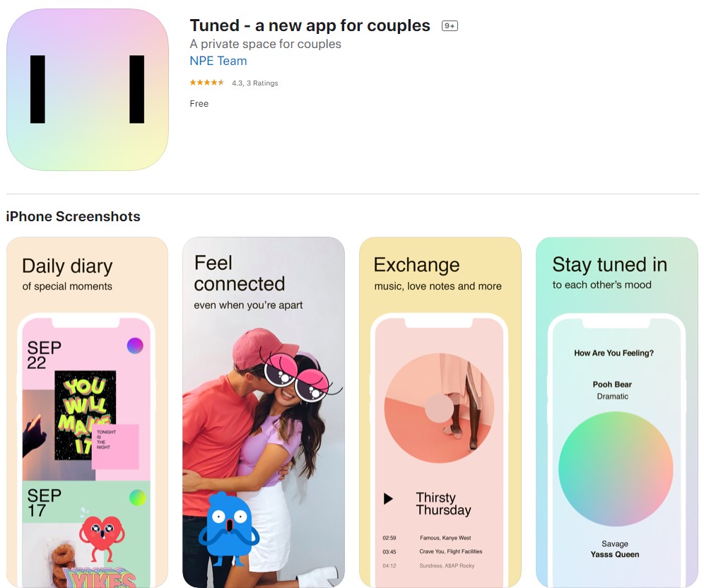Screen dimensions: 704x588
Task: Click the 9+ age rating badge
Action: 450,26
